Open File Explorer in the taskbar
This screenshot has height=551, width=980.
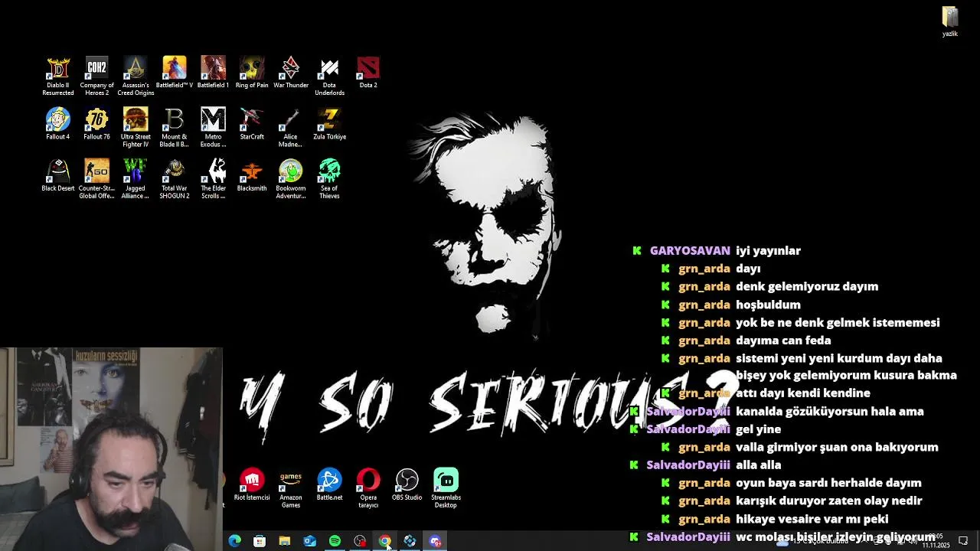[285, 541]
